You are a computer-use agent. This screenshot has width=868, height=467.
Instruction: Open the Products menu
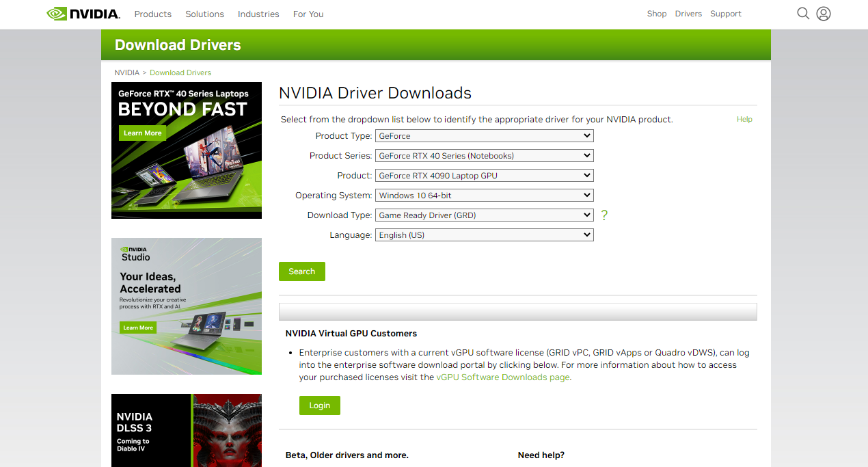(x=152, y=14)
